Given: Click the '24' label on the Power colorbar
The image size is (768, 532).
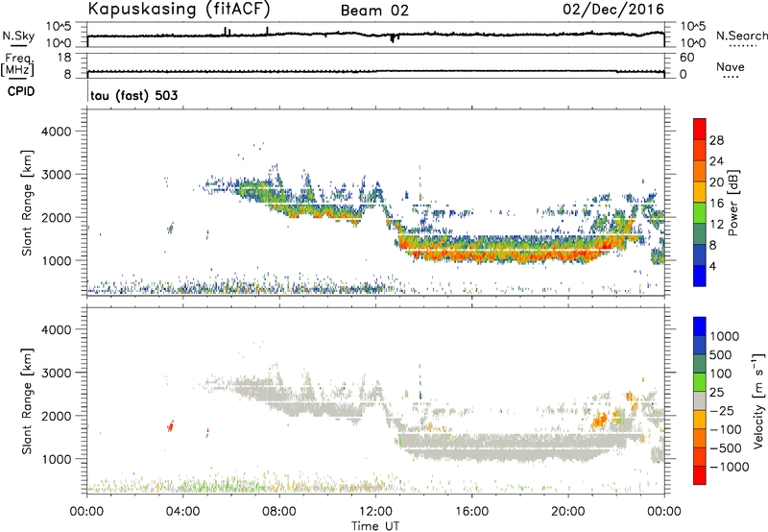Looking at the screenshot, I should point(716,161).
